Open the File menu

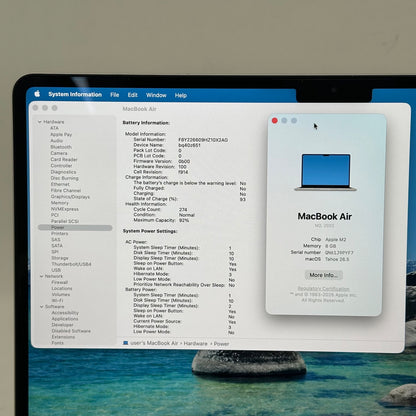click(x=115, y=95)
